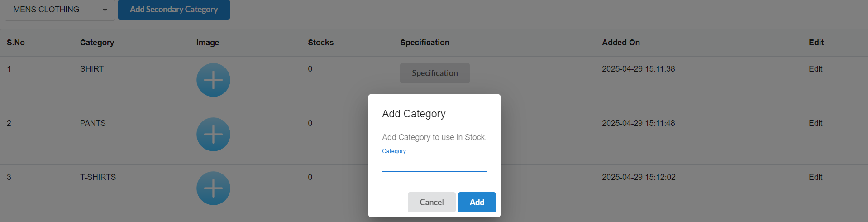Select the T-SHIRTS category name
The image size is (868, 222).
click(x=98, y=177)
